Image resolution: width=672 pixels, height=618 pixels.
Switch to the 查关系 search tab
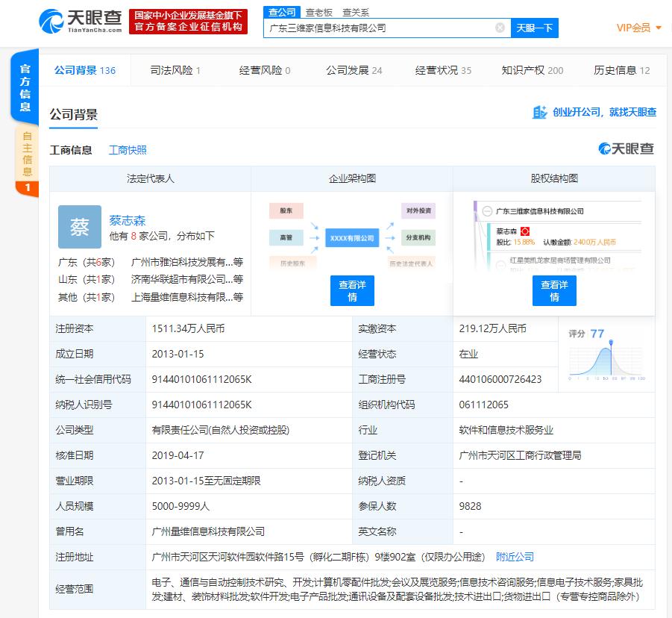pos(356,13)
